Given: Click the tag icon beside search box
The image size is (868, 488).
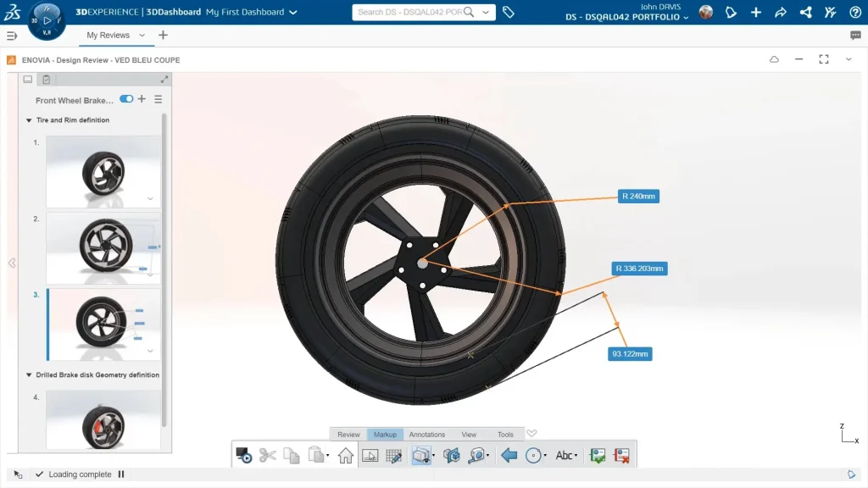Looking at the screenshot, I should (509, 13).
